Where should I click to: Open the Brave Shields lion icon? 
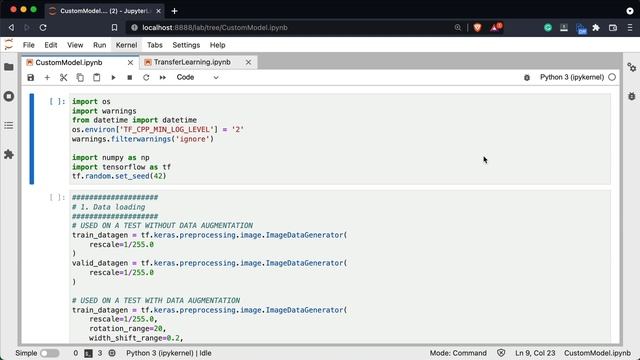point(477,27)
